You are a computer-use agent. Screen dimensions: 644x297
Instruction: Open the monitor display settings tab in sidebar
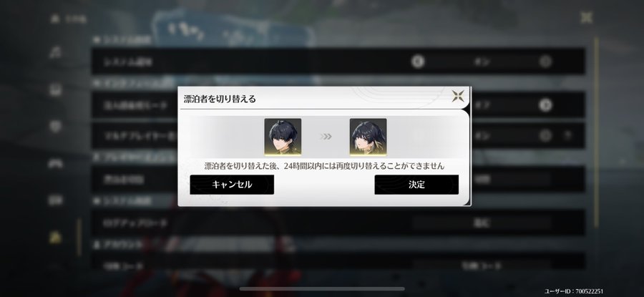tap(55, 89)
